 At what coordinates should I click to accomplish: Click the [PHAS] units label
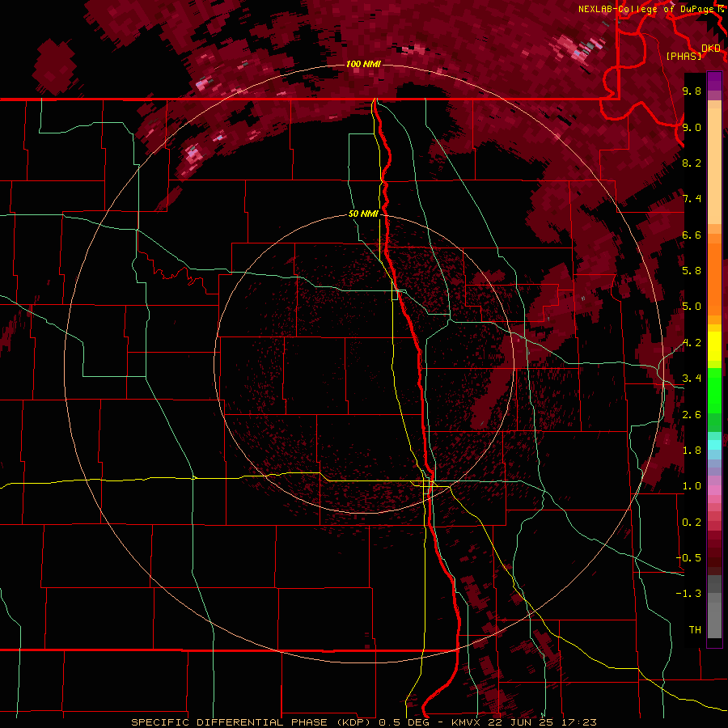click(684, 56)
